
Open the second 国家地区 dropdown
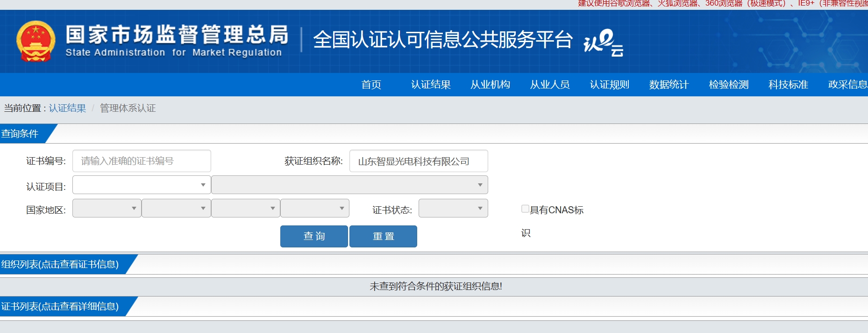(x=176, y=208)
